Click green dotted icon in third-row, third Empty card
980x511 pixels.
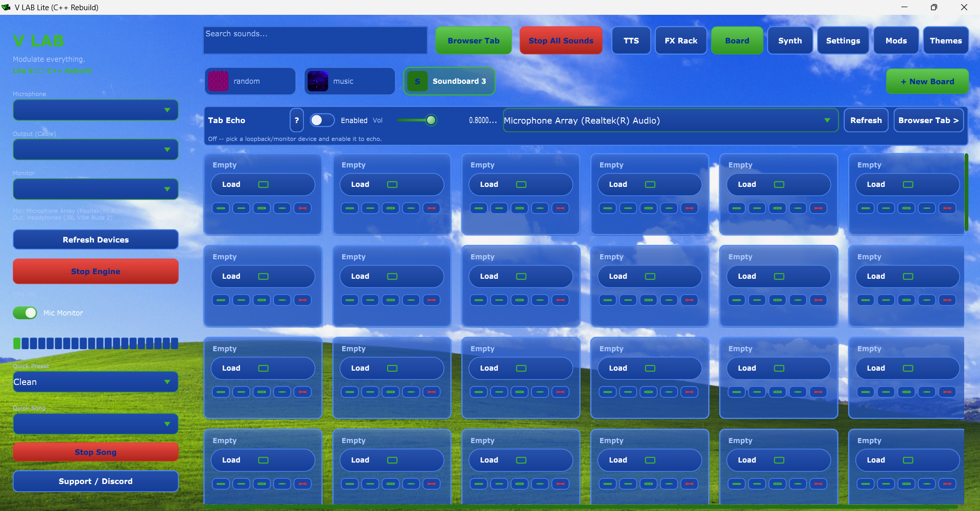coord(519,392)
